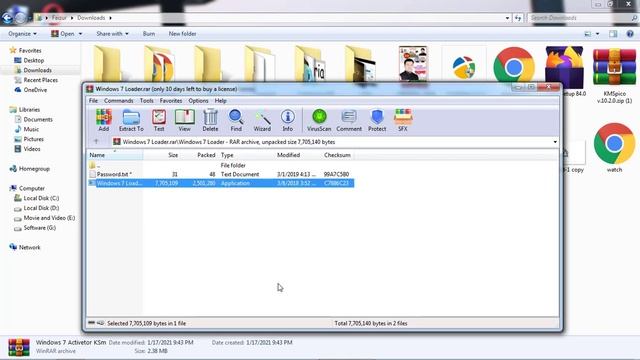This screenshot has height=360, width=640.
Task: Click the Open button in Explorer toolbar
Action: tap(63, 34)
